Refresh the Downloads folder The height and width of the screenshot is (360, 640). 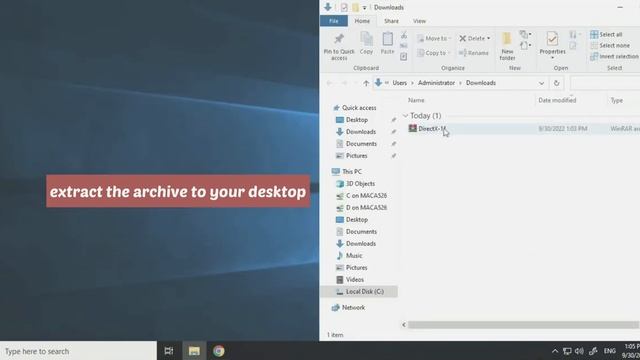(x=556, y=83)
